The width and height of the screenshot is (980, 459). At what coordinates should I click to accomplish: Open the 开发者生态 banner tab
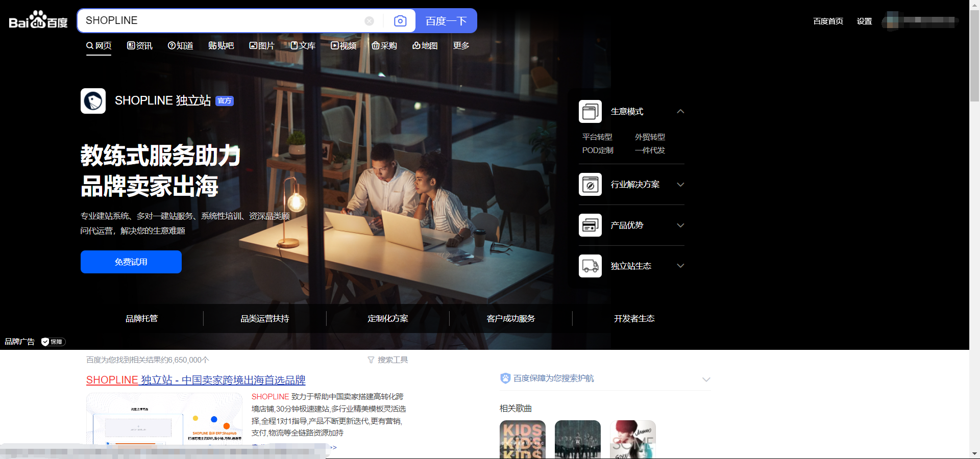tap(634, 318)
